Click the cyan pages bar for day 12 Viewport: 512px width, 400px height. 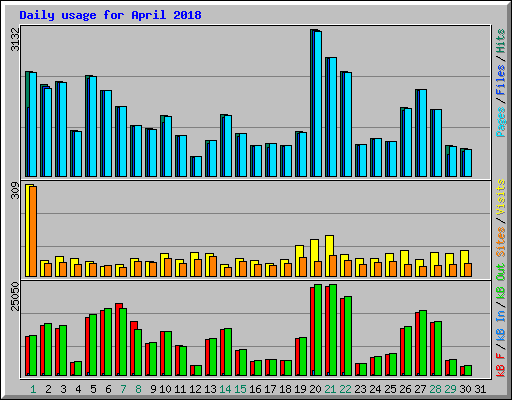pos(198,166)
